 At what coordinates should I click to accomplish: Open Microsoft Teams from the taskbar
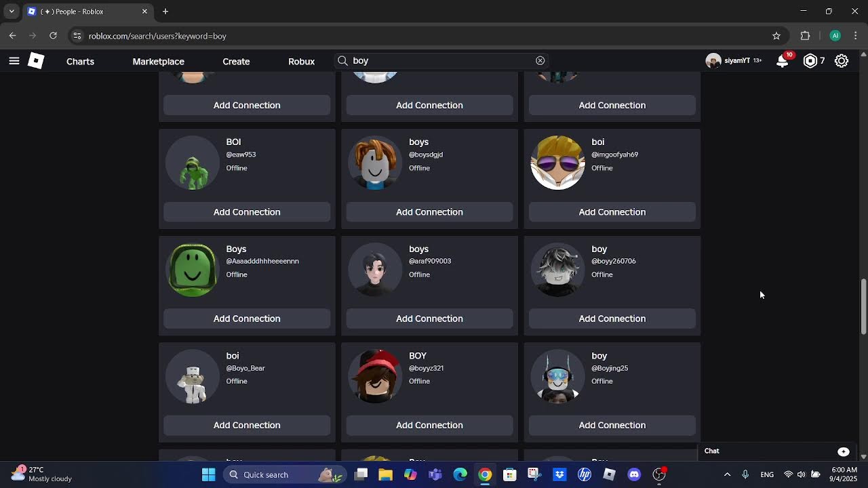(435, 474)
